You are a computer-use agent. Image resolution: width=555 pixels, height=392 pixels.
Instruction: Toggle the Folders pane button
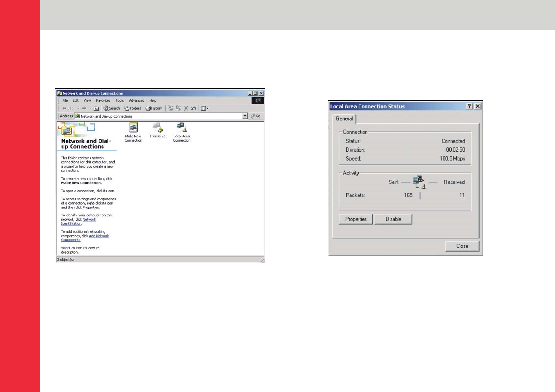[132, 108]
